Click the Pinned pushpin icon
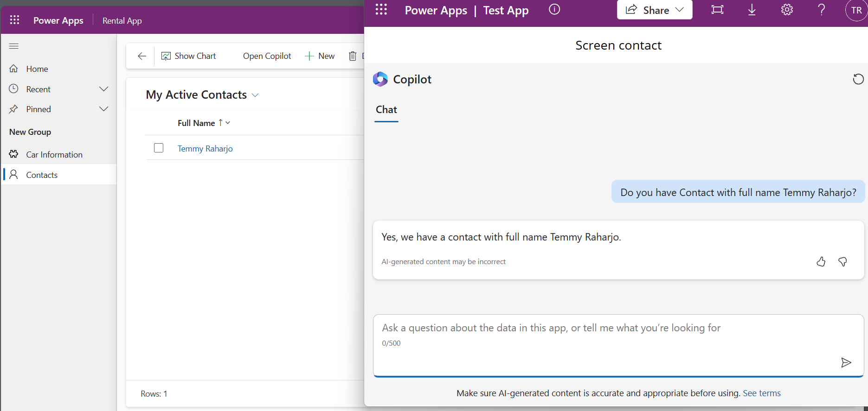Screen dimensions: 868x411 tap(14, 109)
